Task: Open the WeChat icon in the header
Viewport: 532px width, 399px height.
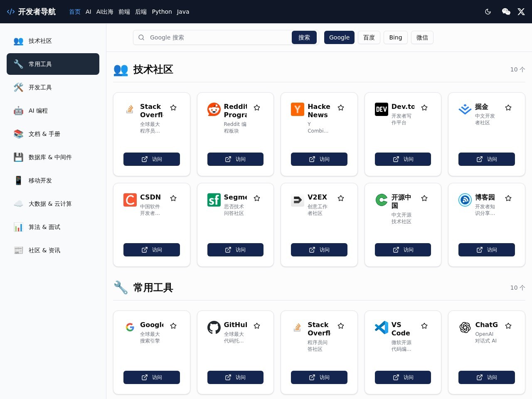Action: [x=506, y=12]
